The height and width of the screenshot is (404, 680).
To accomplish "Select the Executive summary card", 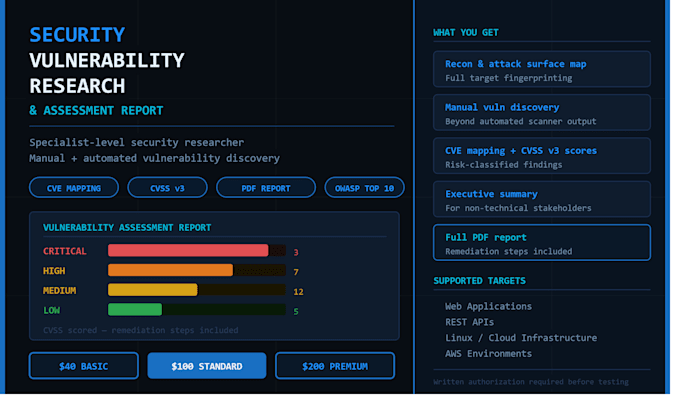I will [542, 199].
